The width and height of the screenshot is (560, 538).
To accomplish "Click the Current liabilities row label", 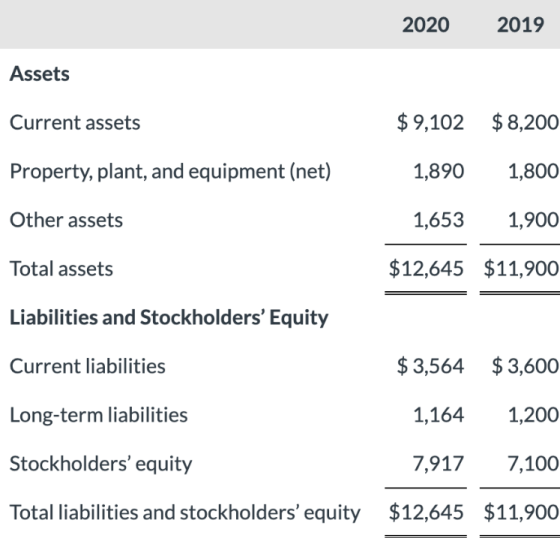I will (x=88, y=367).
